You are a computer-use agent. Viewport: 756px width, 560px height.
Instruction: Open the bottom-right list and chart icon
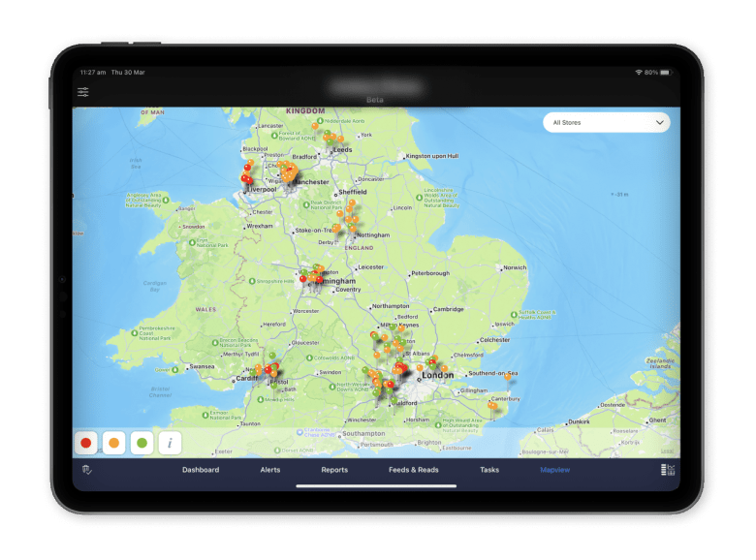point(668,470)
